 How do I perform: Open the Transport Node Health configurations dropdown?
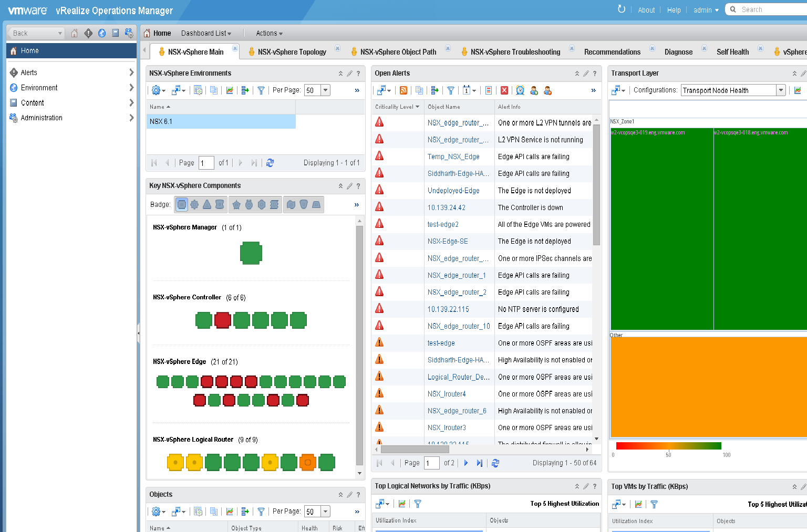(781, 90)
